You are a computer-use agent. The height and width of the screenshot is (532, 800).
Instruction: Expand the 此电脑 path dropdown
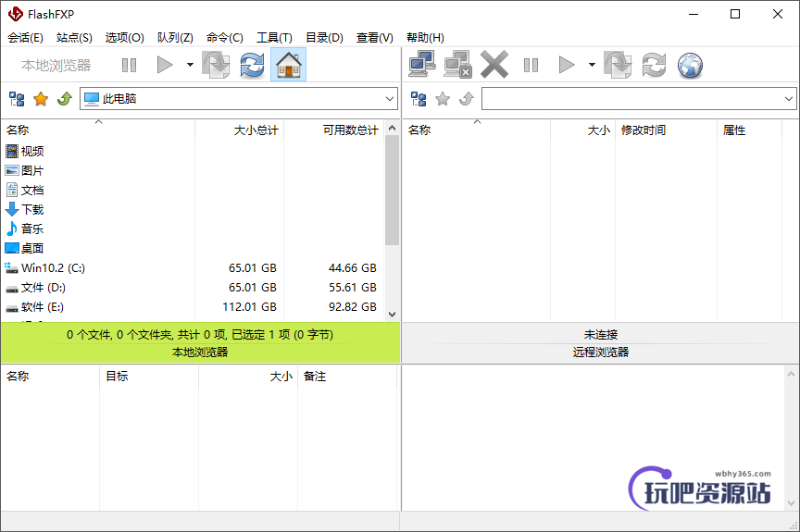[391, 99]
